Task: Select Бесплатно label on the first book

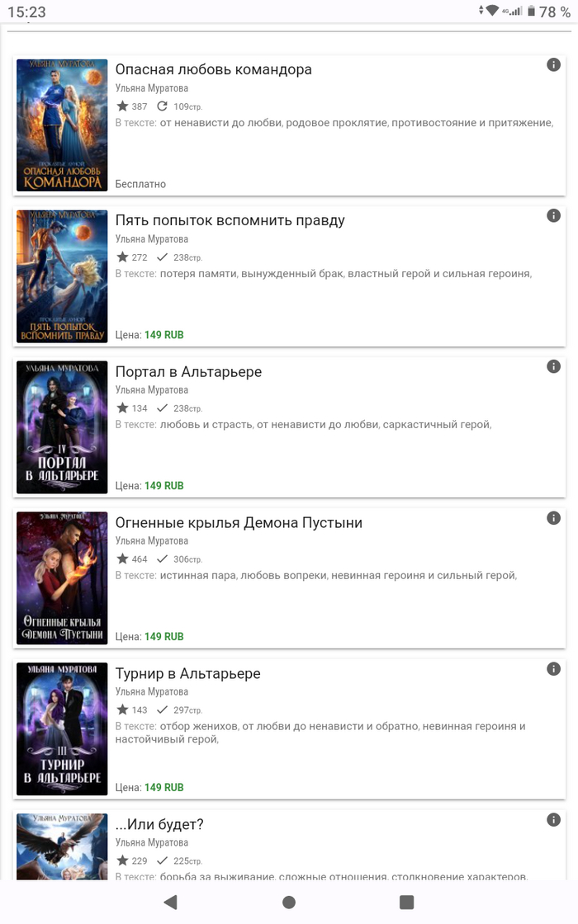Action: click(x=140, y=184)
